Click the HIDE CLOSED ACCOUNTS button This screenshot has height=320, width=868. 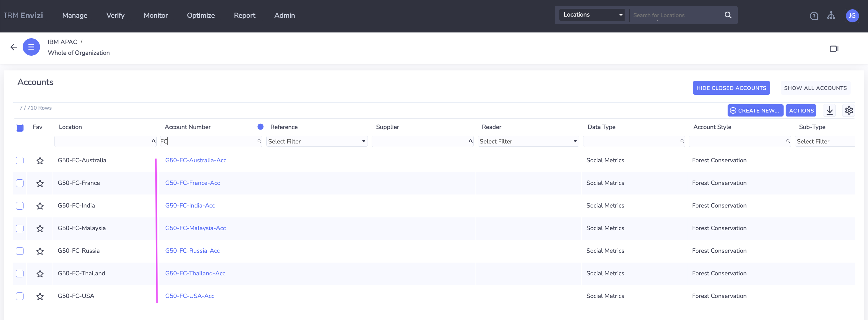(x=731, y=88)
